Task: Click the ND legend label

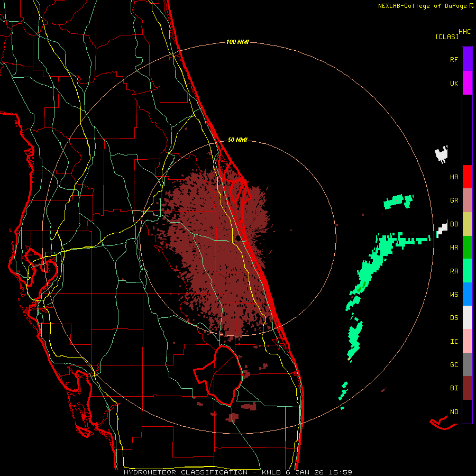Action: coord(454,412)
